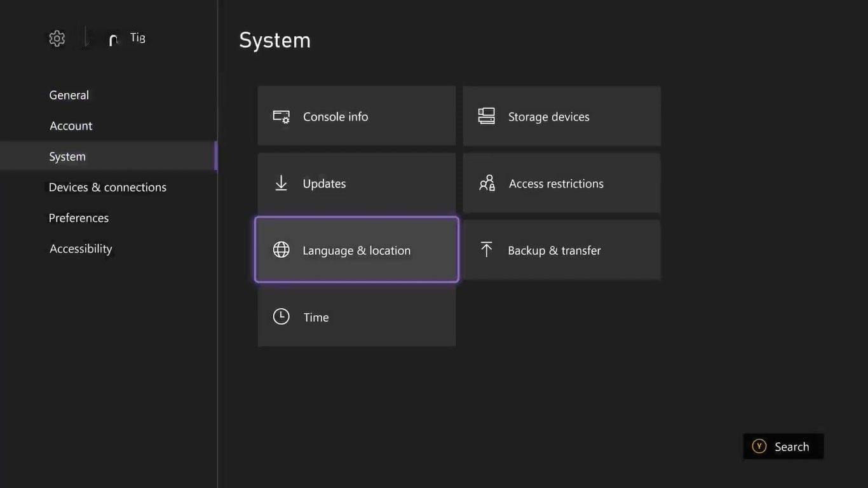The width and height of the screenshot is (868, 488).
Task: Open Devices & connections category
Action: pyautogui.click(x=107, y=187)
